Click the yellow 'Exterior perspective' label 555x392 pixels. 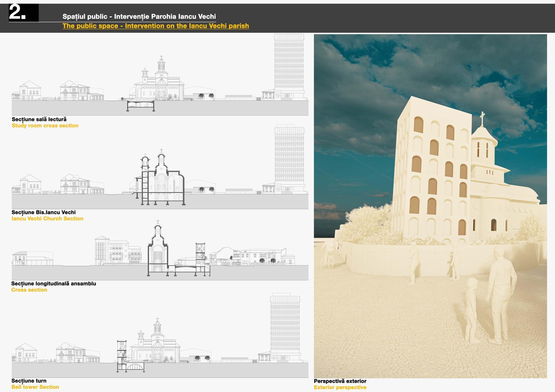point(340,387)
